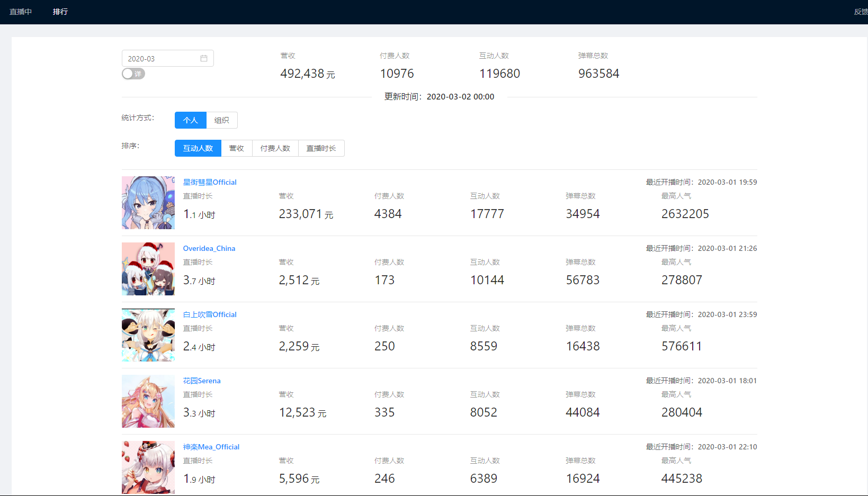This screenshot has height=496, width=868.
Task: Click 星街彗星 peak popularity 2632205
Action: pos(685,214)
